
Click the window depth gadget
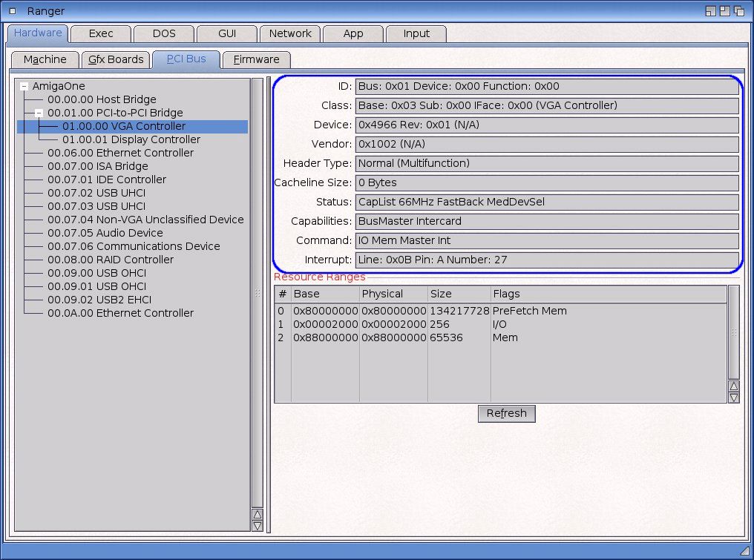coord(738,11)
